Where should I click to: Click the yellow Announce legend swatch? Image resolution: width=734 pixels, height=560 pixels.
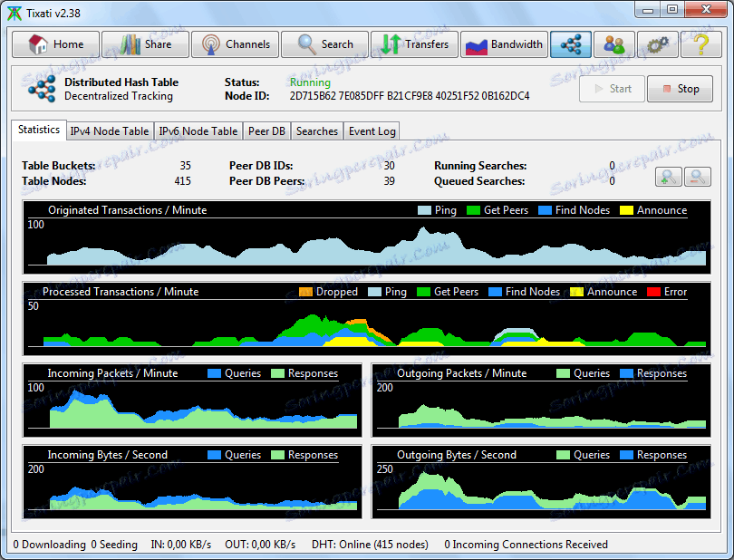pos(626,210)
